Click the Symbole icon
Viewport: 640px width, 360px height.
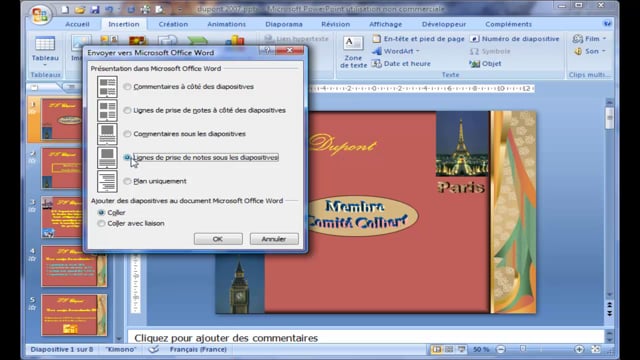tap(474, 51)
